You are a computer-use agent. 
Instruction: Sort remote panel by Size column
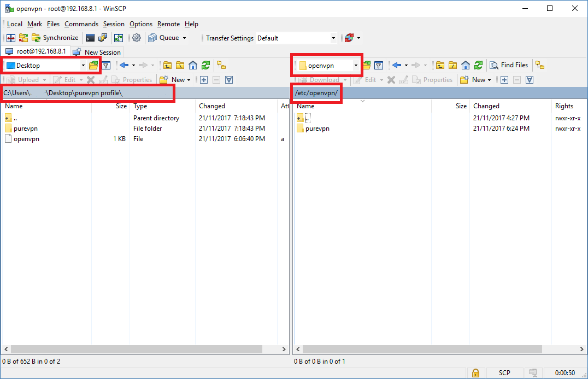click(450, 106)
